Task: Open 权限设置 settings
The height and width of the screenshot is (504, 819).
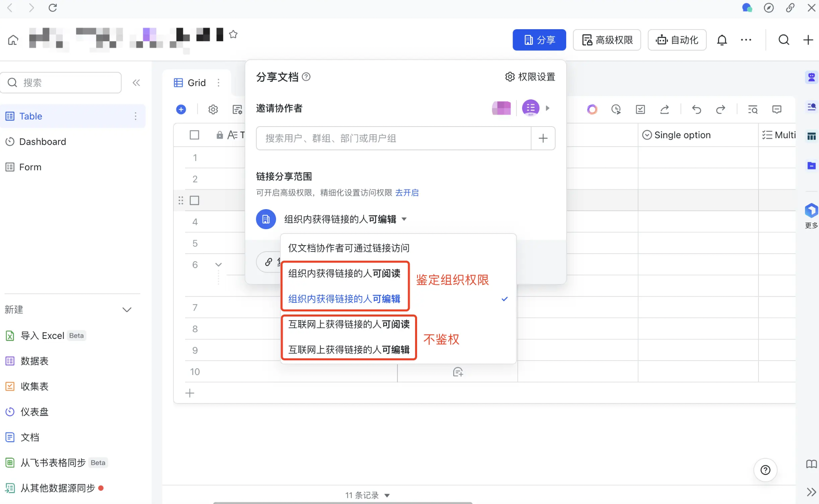Action: coord(530,77)
